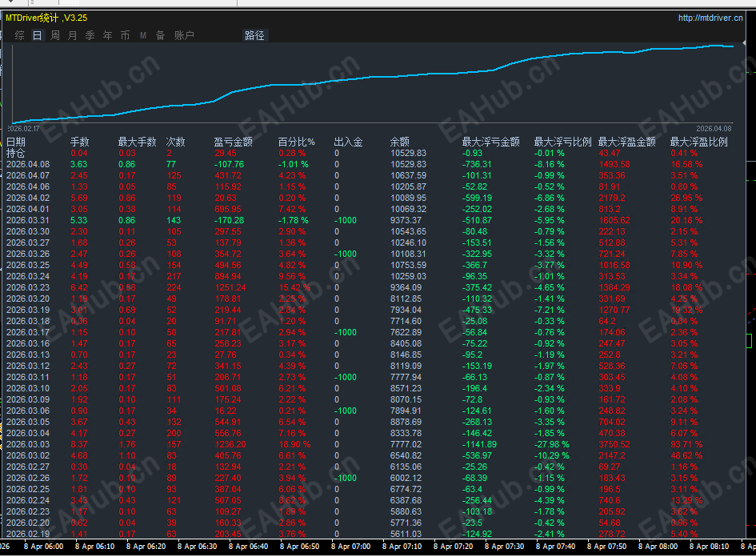Click the 余额 balance column header
756x557 pixels.
[x=399, y=142]
